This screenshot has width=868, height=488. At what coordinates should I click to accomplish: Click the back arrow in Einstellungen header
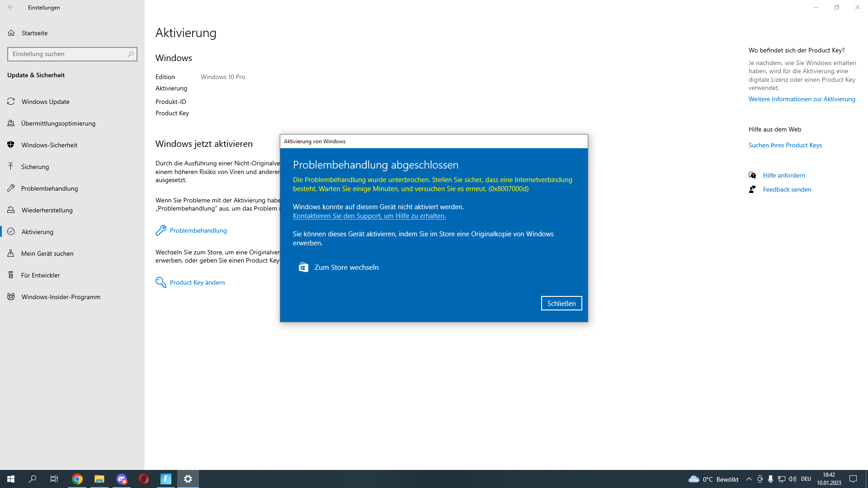click(x=11, y=7)
